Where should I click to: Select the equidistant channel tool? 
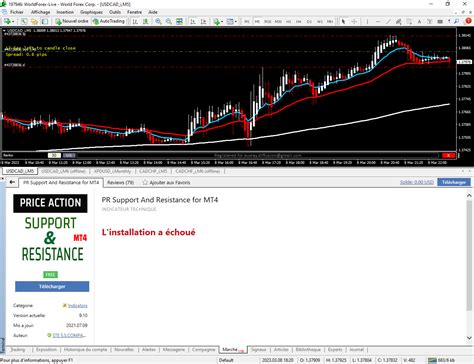398,21
